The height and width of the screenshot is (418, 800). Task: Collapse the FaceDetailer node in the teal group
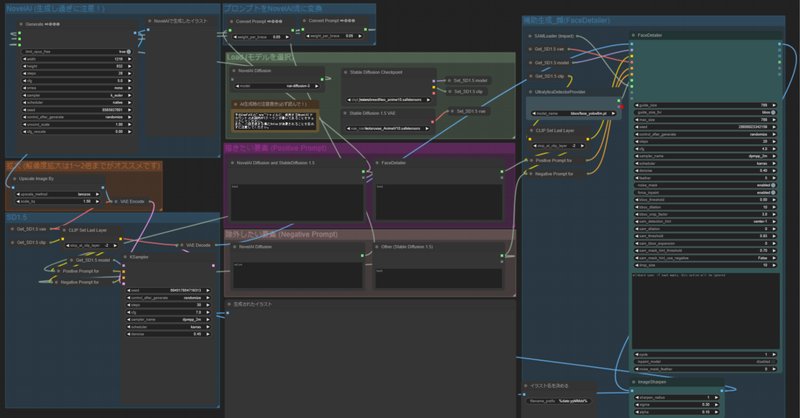633,35
